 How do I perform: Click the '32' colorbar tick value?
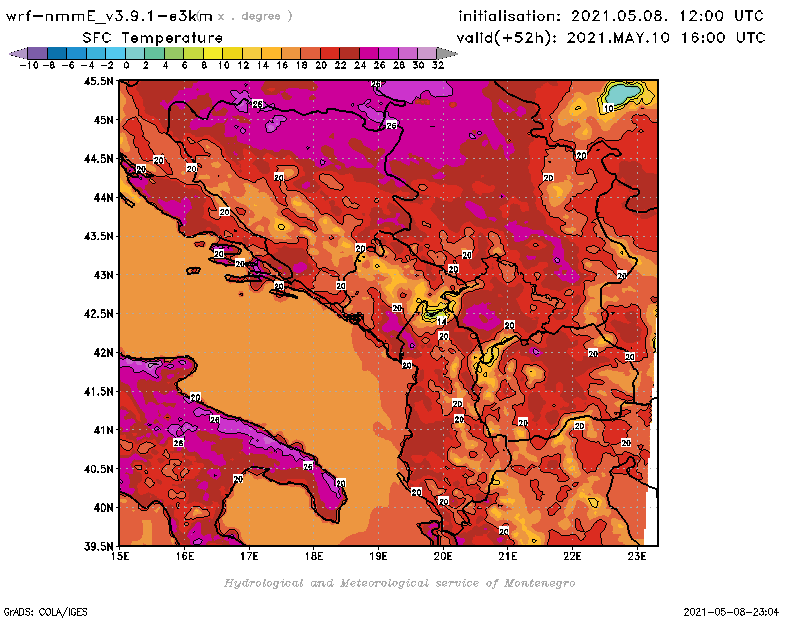click(x=438, y=65)
